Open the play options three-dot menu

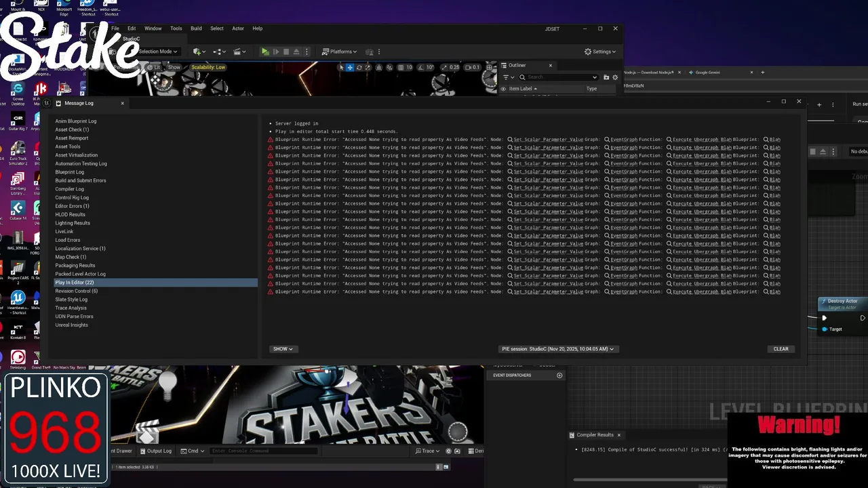point(307,52)
